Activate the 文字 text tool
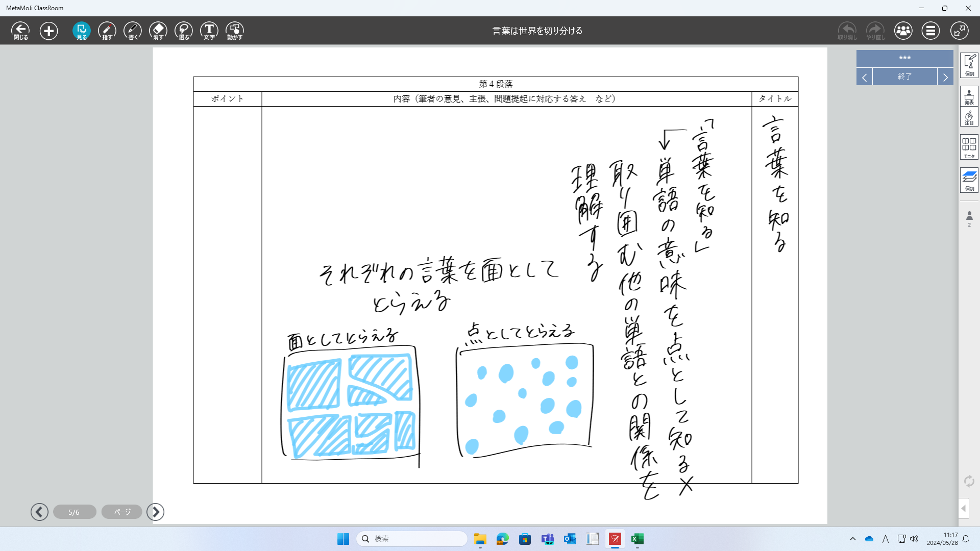The height and width of the screenshot is (551, 980). point(209,31)
